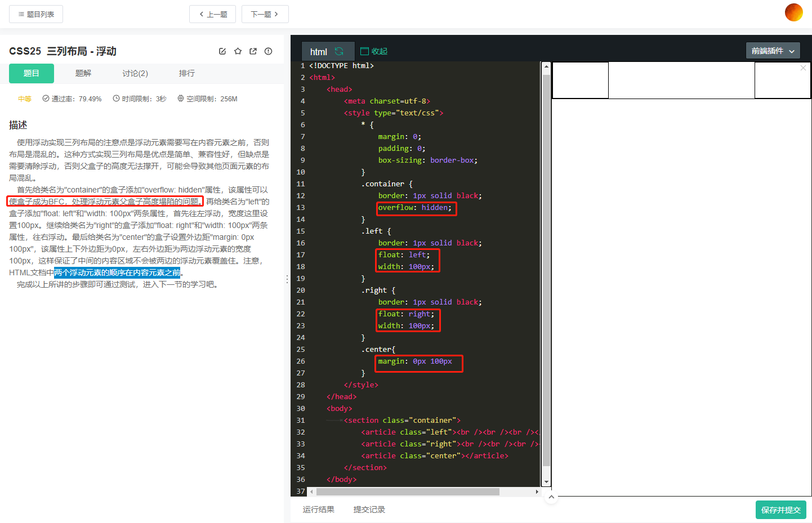Open the 提交记录 tab
The width and height of the screenshot is (812, 523).
tap(369, 509)
